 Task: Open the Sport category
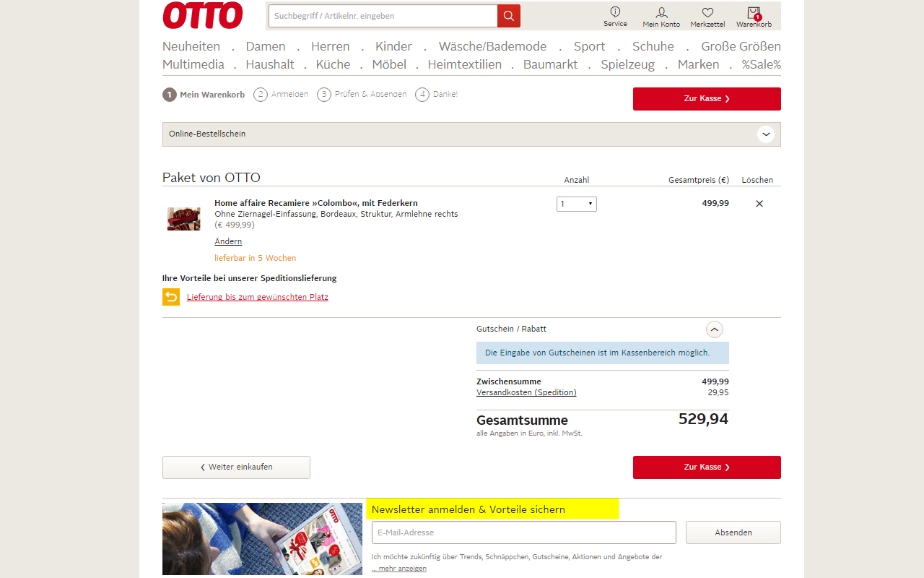coord(589,46)
